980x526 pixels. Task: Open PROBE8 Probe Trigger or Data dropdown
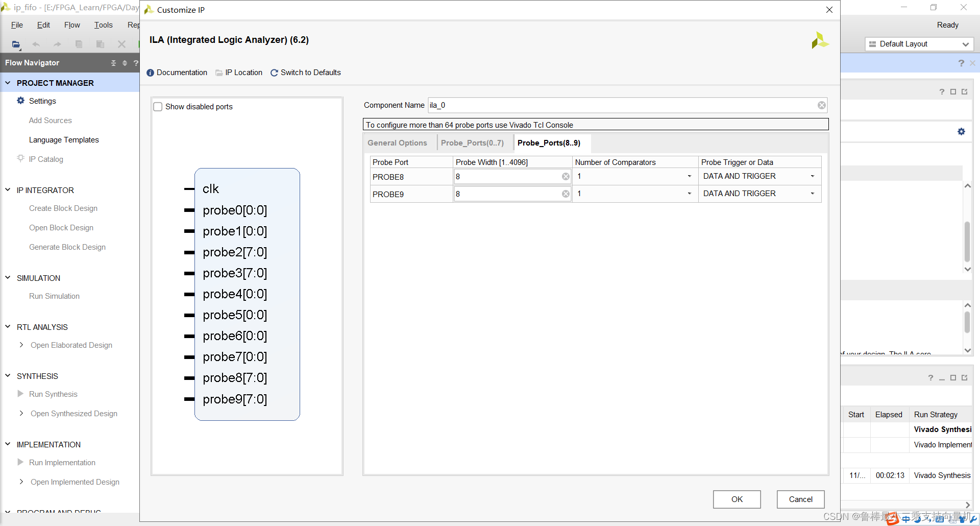coord(813,176)
